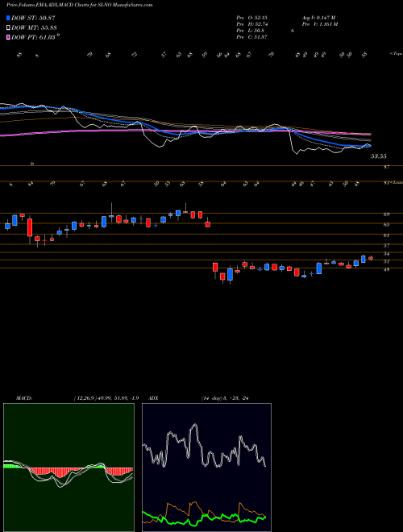Screen dimensions: 403x532
Task: Click the MACD '(12,26,9) 49.99, 51.89, -1.9' readout
Action: pyautogui.click(x=106, y=398)
